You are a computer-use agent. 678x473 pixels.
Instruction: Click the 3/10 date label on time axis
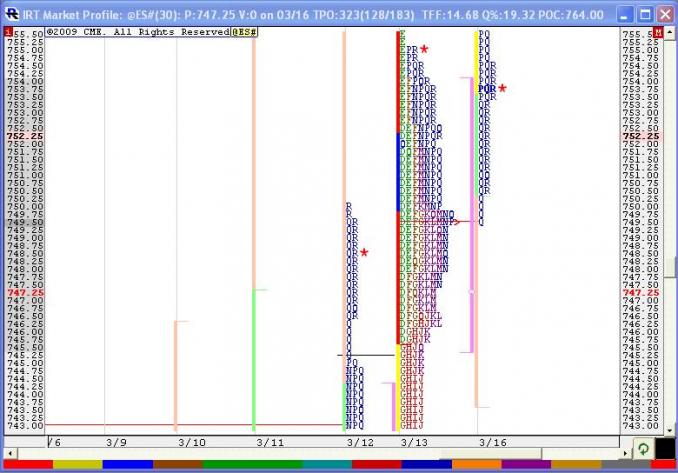191,441
